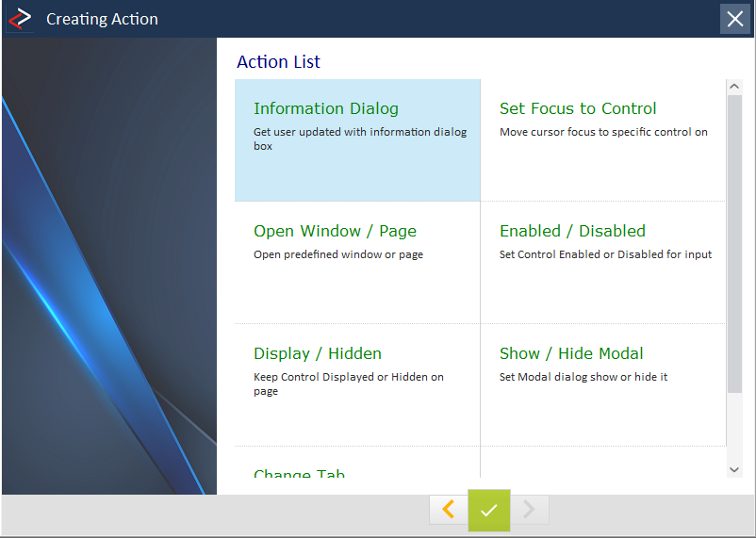Select the Information Dialog action
756x538 pixels.
coord(357,139)
